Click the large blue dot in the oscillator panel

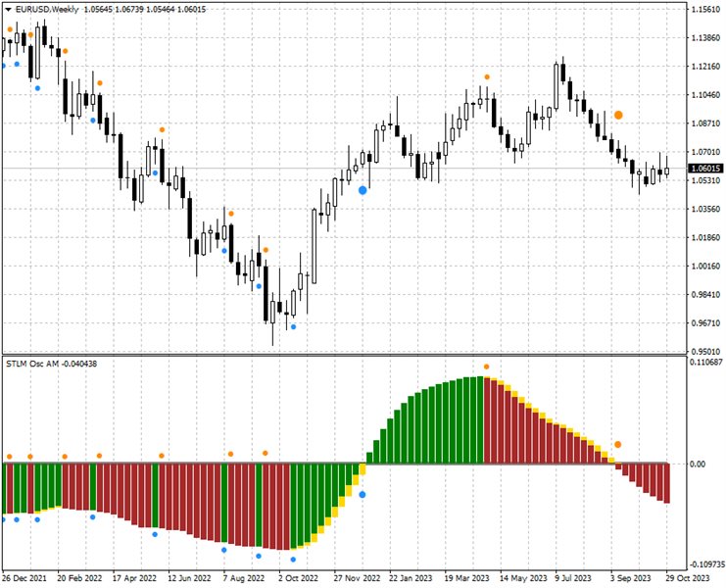[x=363, y=495]
